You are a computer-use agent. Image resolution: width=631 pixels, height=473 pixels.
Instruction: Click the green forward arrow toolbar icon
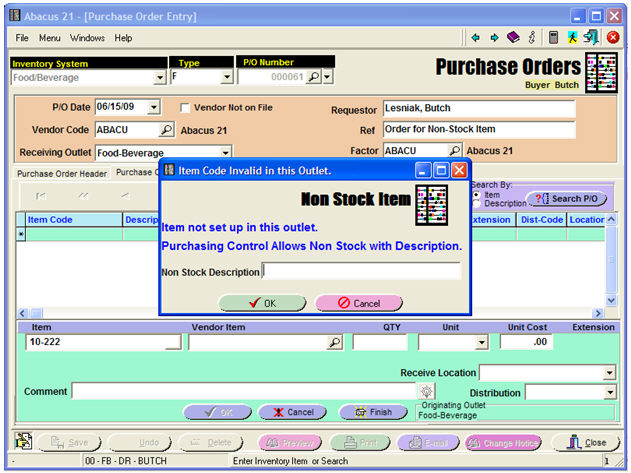(494, 37)
